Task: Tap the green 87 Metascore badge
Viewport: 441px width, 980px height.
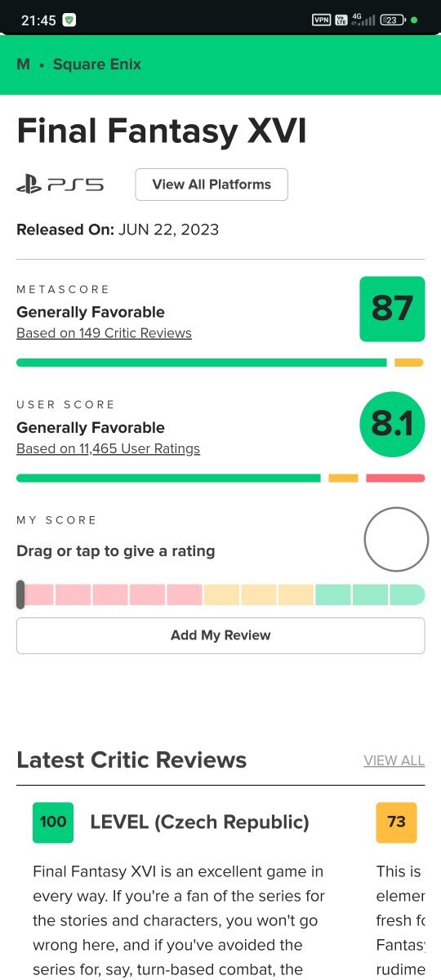Action: [x=392, y=309]
